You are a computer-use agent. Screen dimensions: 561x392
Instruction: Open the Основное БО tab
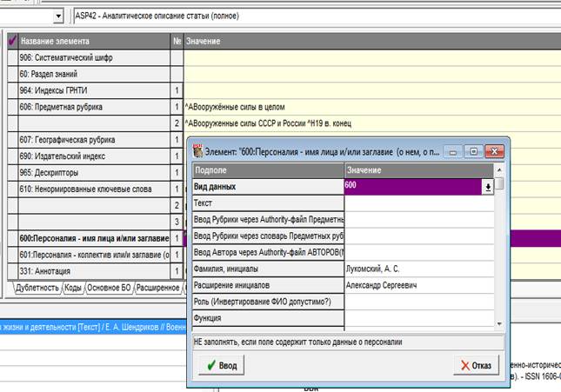[x=109, y=288]
